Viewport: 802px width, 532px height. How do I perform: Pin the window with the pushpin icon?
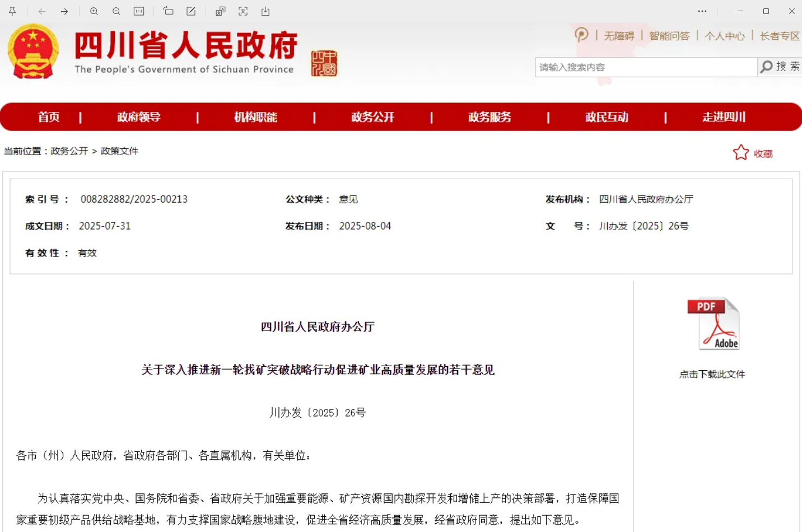tap(12, 11)
